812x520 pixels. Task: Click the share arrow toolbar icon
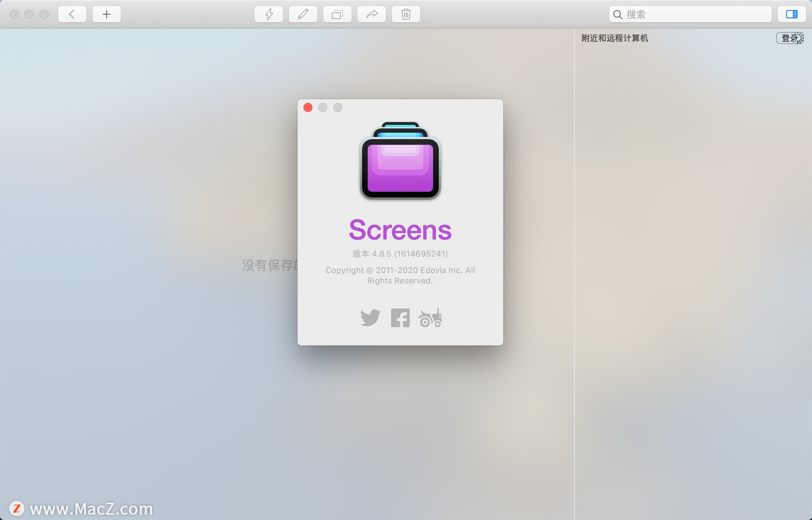click(x=372, y=14)
